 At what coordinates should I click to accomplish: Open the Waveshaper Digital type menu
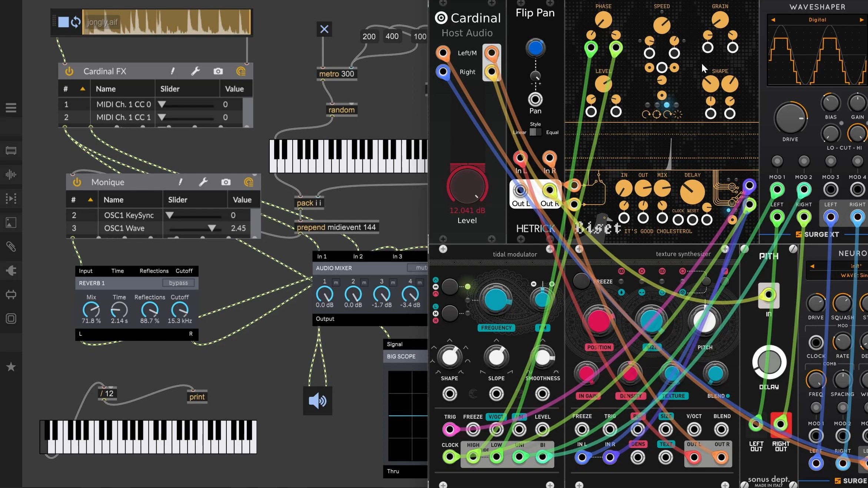point(817,20)
